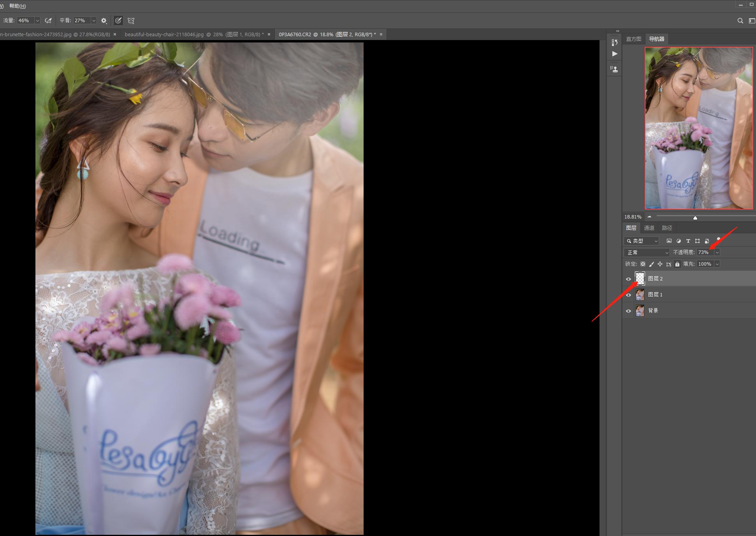Open smoothing options gear icon
Viewport: 756px width, 536px height.
point(104,21)
